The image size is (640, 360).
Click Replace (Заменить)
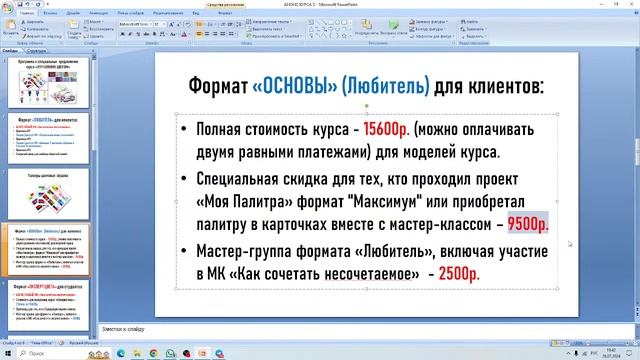tap(472, 29)
